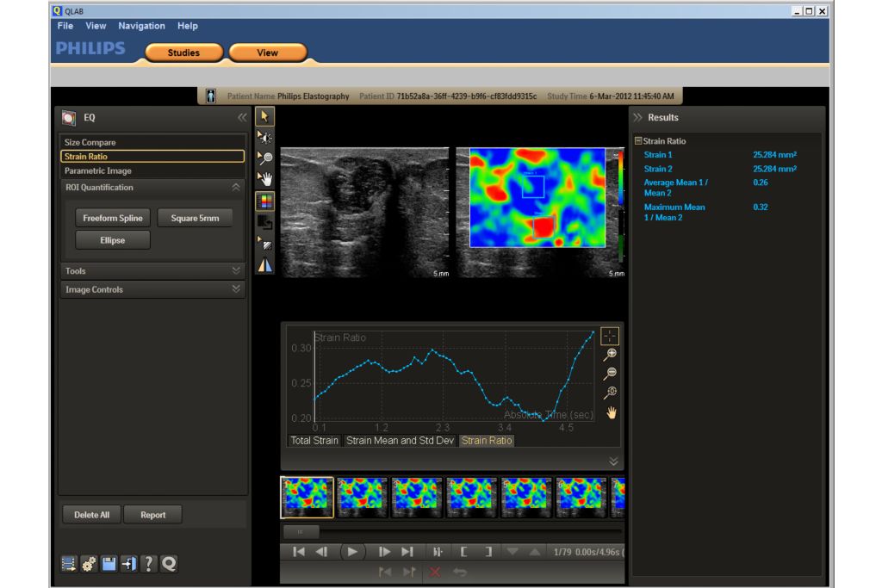Collapse the ROI Quantification section
This screenshot has width=882, height=588.
click(236, 187)
